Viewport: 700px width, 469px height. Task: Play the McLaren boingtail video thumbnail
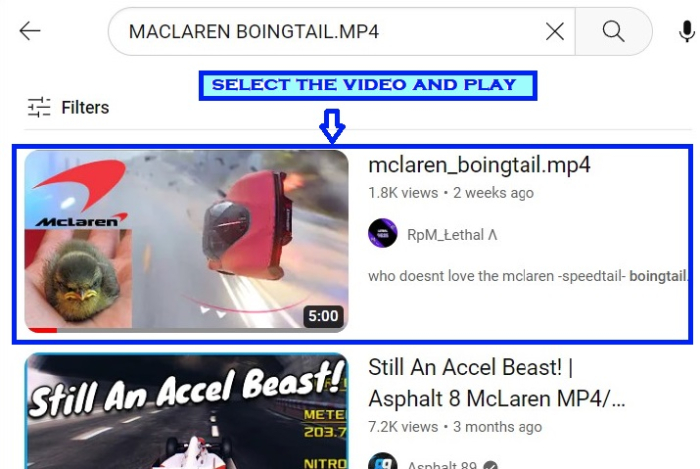(x=186, y=241)
